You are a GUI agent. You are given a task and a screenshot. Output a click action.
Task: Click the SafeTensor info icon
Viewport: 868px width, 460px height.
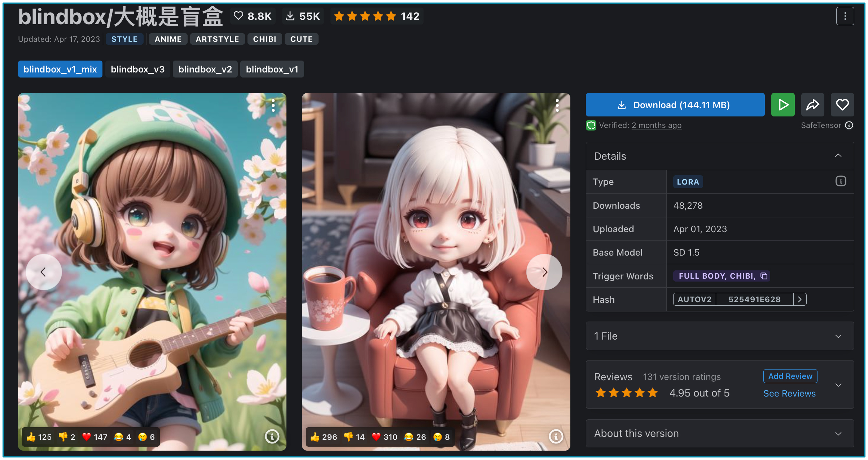tap(849, 125)
